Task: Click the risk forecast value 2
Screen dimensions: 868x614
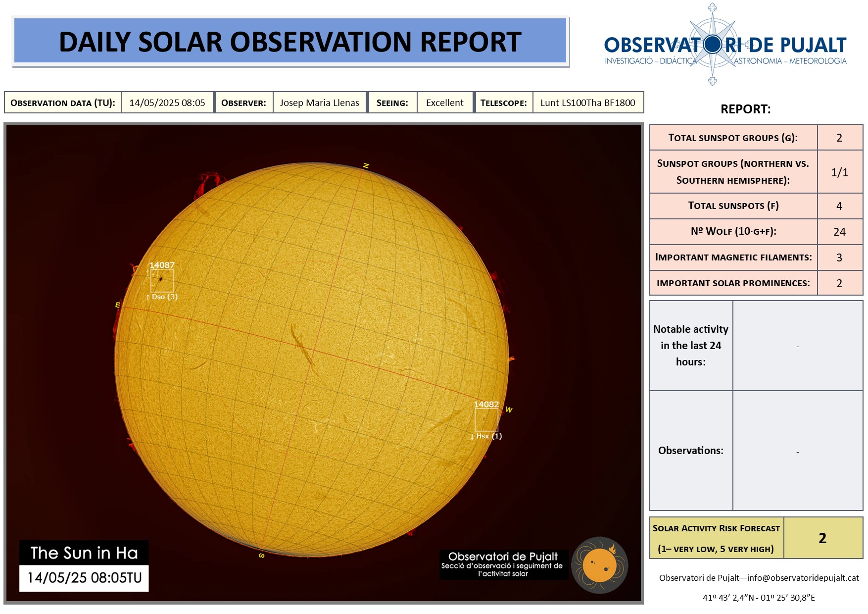Action: 823,538
